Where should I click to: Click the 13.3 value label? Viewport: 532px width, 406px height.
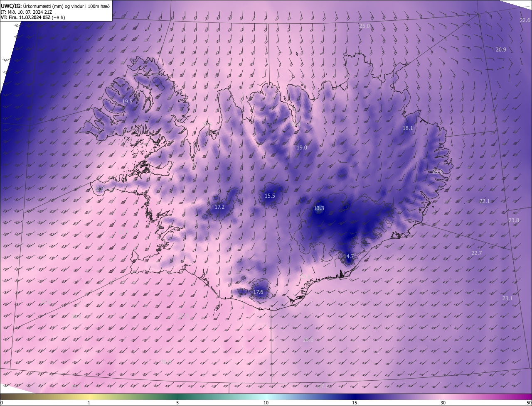[x=319, y=208]
